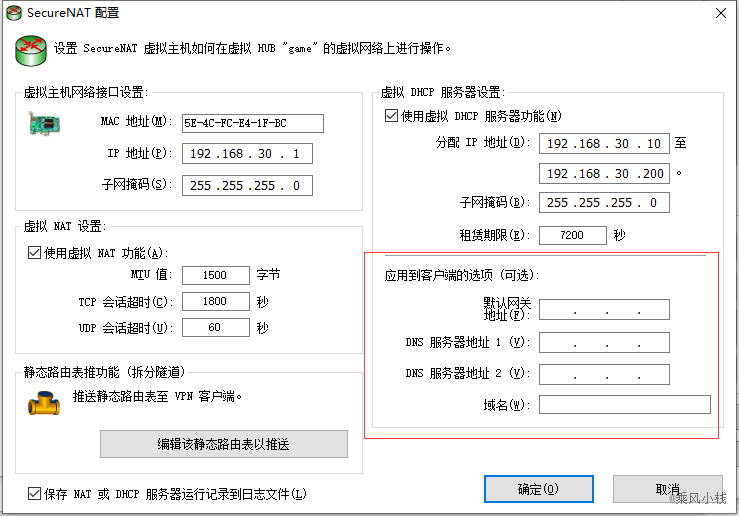Click the 推送静态路由表至 VPN 客户端 text

pyautogui.click(x=157, y=396)
